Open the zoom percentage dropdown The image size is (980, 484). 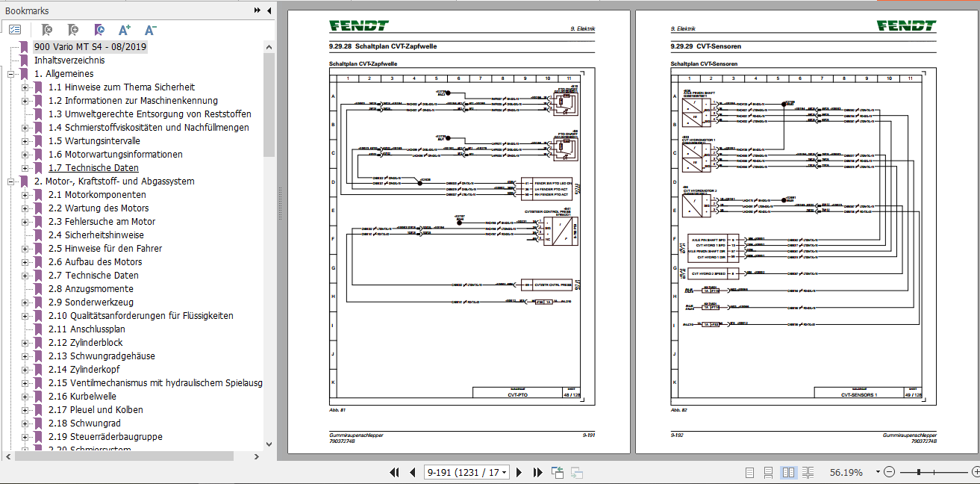[x=877, y=473]
